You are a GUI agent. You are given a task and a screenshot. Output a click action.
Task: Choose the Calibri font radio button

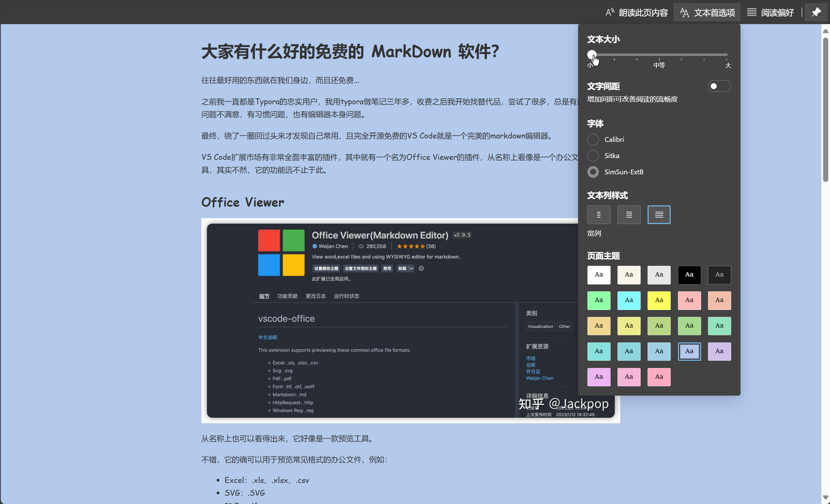coord(593,139)
